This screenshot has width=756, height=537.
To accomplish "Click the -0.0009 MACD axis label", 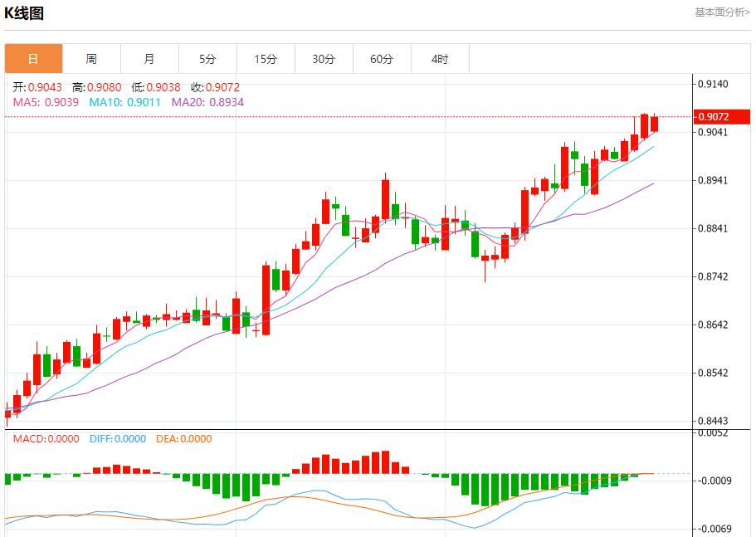I will [x=713, y=481].
